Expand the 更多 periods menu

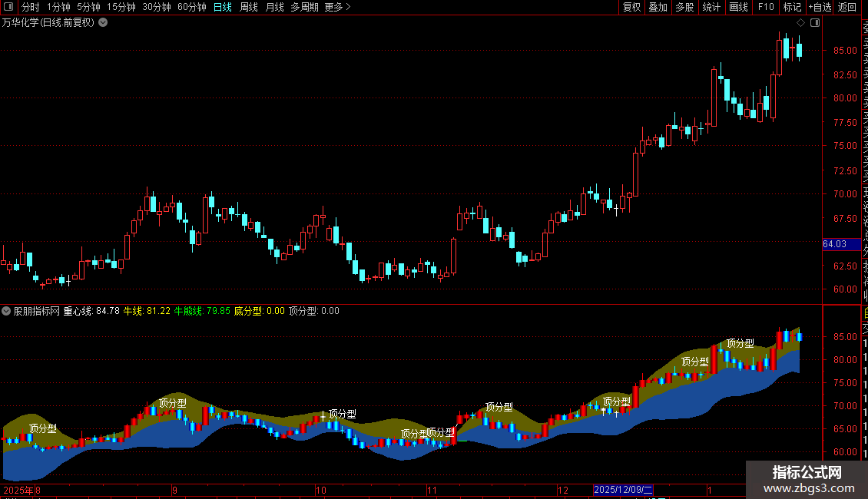click(x=337, y=7)
